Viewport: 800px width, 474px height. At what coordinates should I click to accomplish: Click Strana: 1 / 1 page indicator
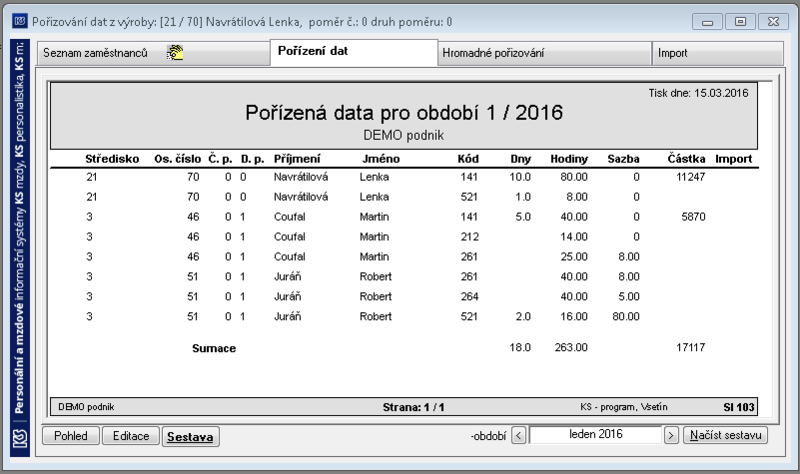pyautogui.click(x=413, y=407)
